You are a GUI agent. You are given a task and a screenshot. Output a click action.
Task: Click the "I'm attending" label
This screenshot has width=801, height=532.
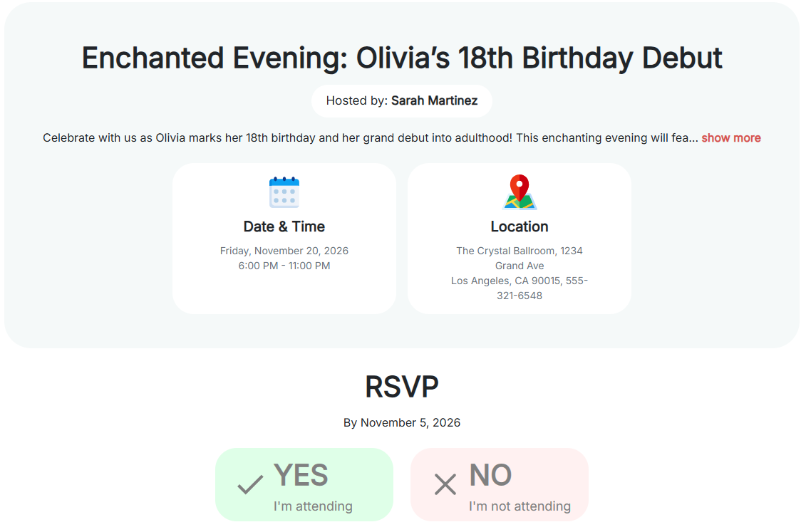313,506
